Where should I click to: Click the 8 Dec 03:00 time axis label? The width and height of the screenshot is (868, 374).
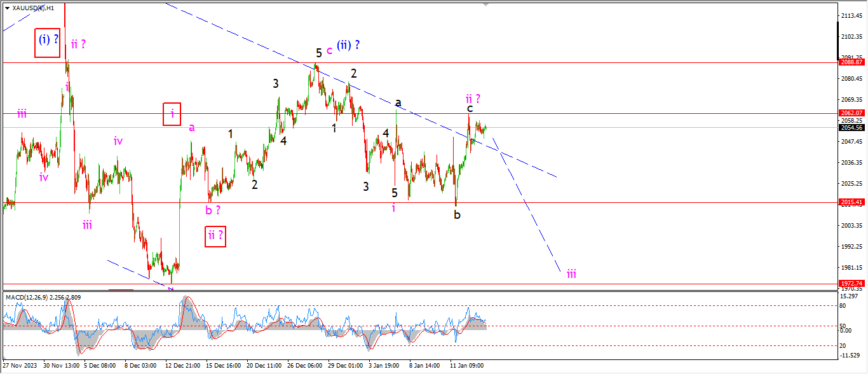[x=141, y=366]
